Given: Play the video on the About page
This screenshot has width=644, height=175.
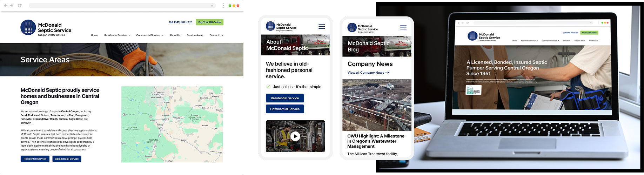Looking at the screenshot, I should [x=295, y=136].
